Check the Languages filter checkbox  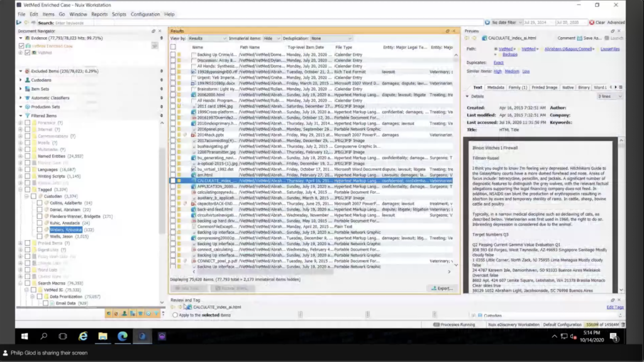click(x=28, y=170)
